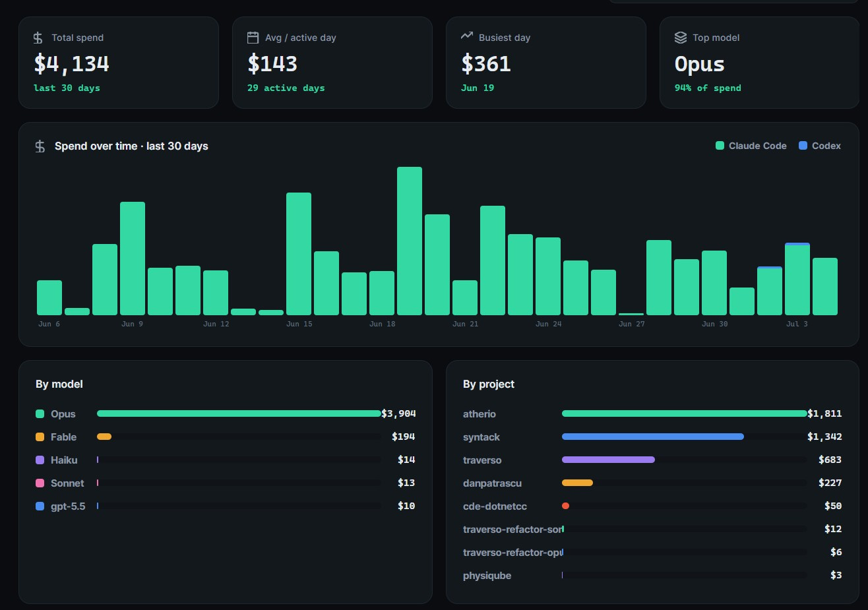Select the blue swatch next to gpt-5.5
868x610 pixels.
pos(40,506)
